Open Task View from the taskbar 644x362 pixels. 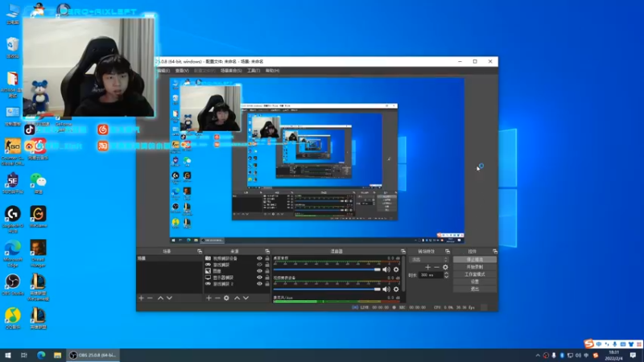click(x=24, y=355)
